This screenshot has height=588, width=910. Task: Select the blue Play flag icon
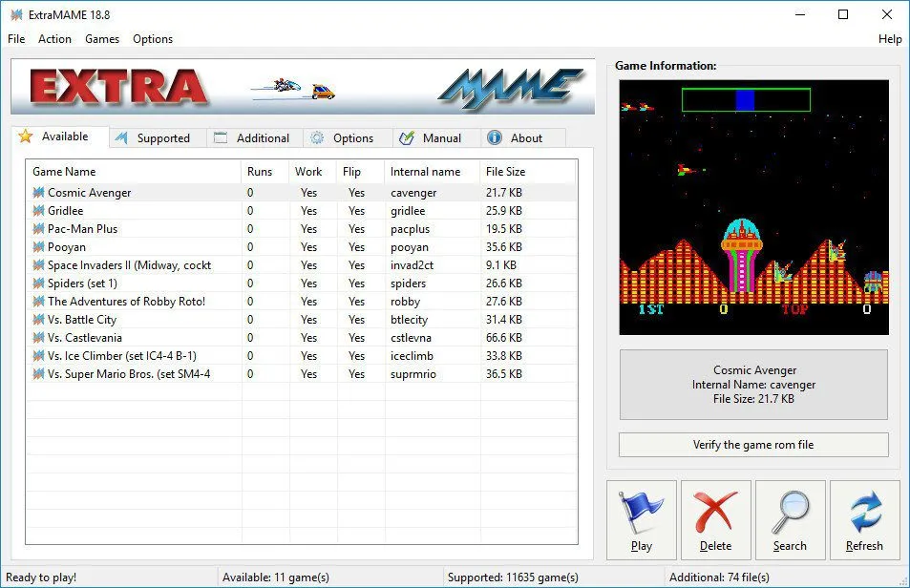click(641, 512)
